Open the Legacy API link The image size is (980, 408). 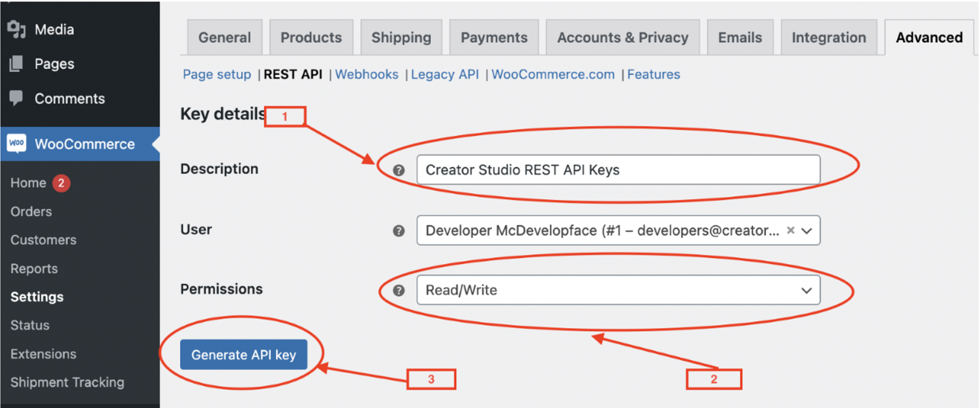click(445, 74)
